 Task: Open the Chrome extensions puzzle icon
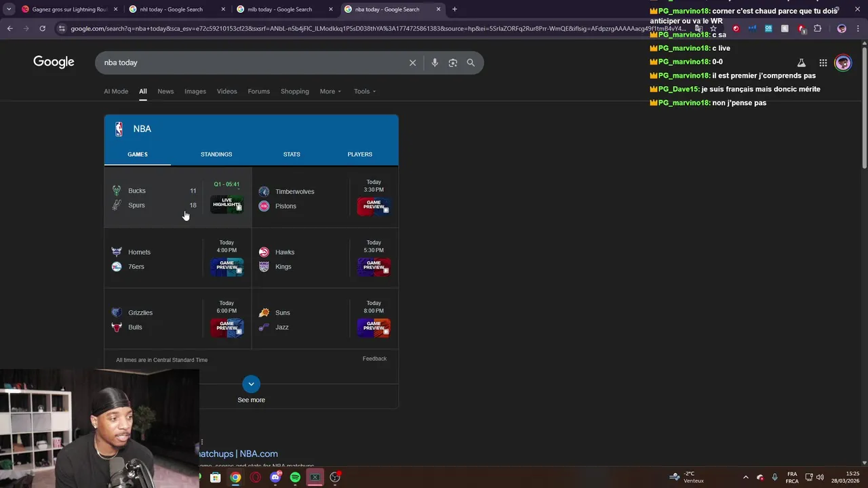[x=817, y=28]
